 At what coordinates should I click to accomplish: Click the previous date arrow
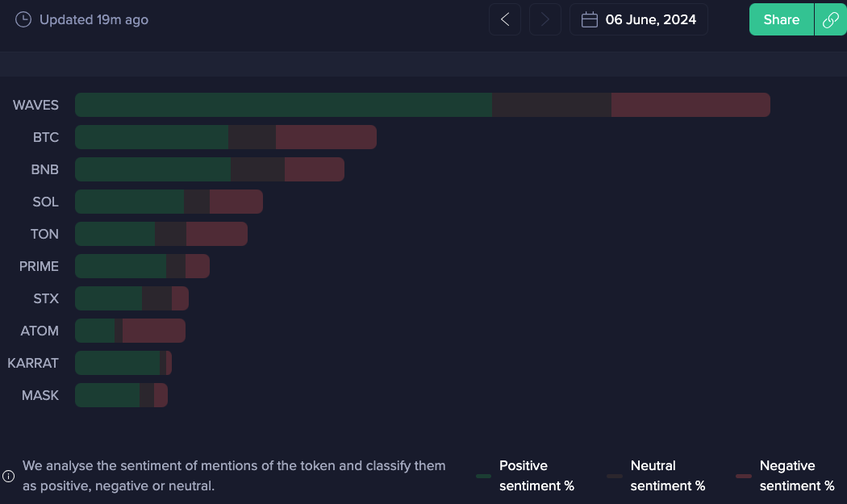coord(504,19)
